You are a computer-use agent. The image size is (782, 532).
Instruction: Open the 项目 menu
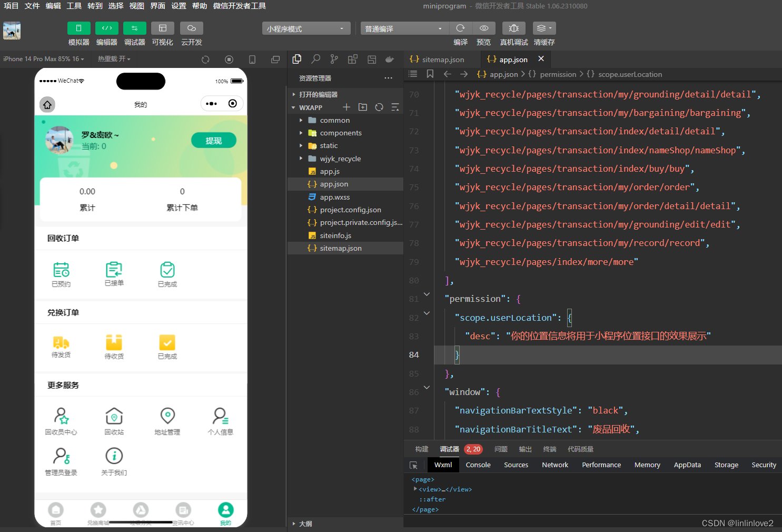pos(11,6)
